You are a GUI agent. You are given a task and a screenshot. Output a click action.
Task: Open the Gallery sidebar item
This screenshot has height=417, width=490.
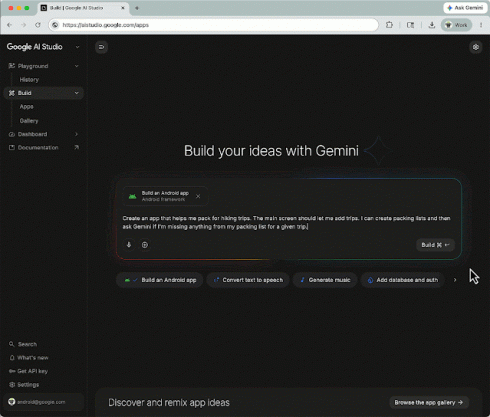tap(29, 121)
